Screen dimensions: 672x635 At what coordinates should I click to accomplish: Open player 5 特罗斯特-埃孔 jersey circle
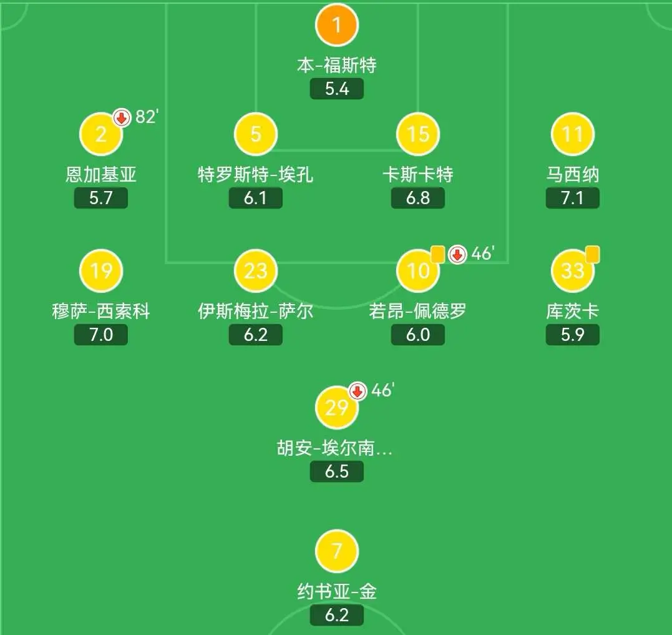coord(255,134)
